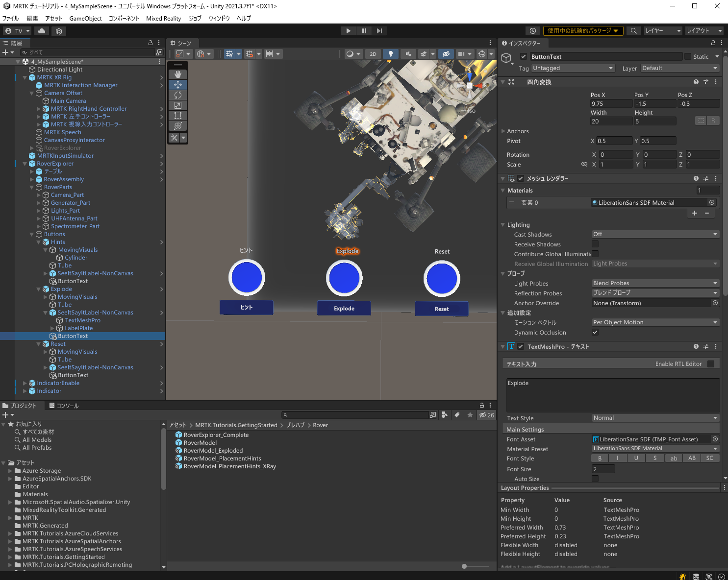Click the experimental packages in use button

click(x=583, y=31)
